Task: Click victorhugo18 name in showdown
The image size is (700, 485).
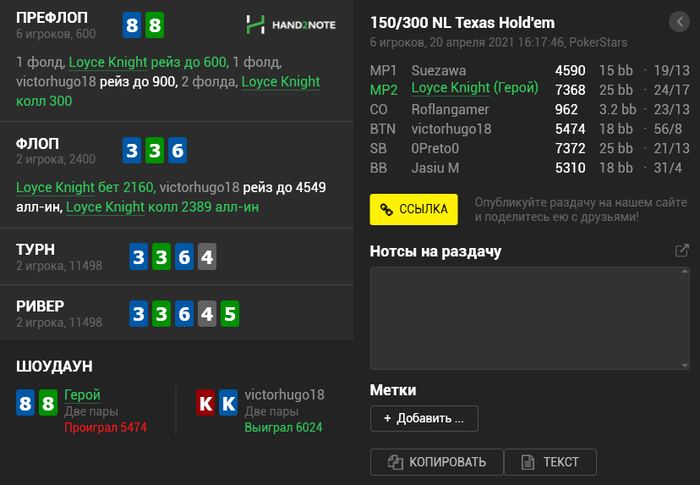Action: click(x=284, y=395)
